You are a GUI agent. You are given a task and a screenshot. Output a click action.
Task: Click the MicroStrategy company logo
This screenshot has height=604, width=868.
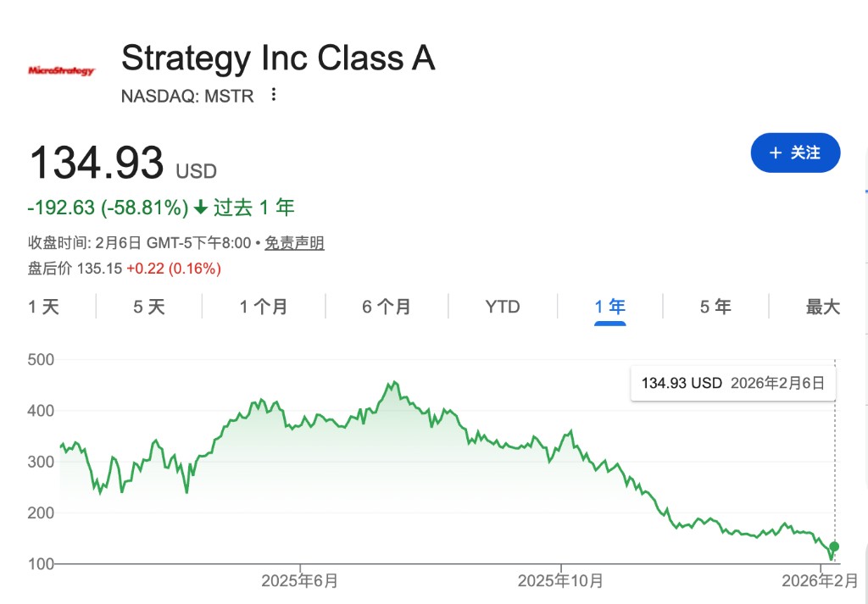tap(61, 71)
